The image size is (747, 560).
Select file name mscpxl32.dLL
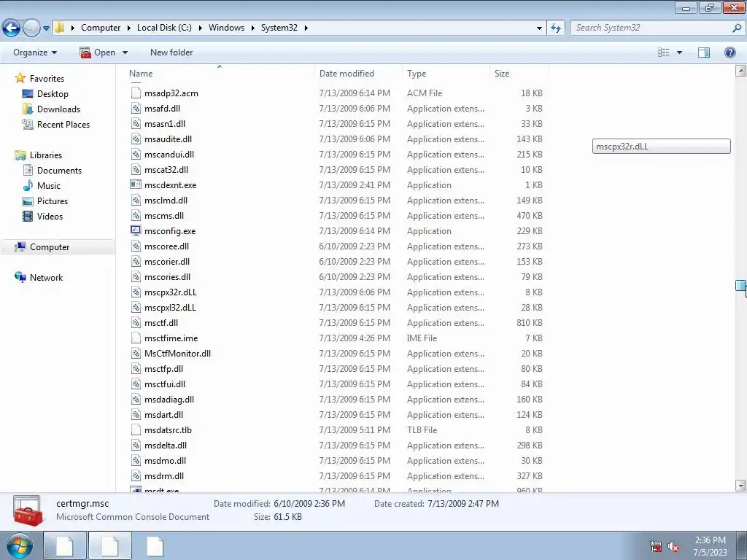170,308
